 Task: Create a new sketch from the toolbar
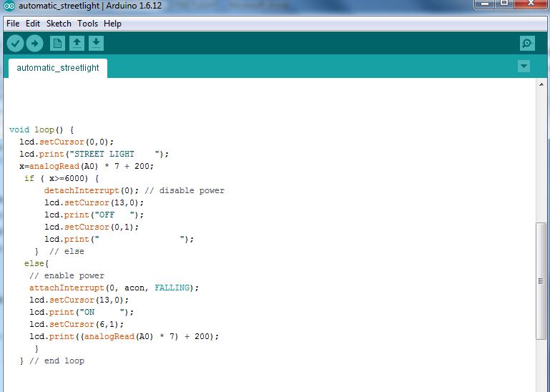(x=57, y=44)
